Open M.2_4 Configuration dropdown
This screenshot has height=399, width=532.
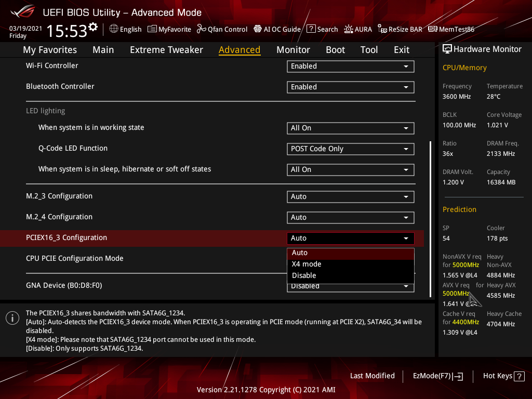click(x=351, y=218)
